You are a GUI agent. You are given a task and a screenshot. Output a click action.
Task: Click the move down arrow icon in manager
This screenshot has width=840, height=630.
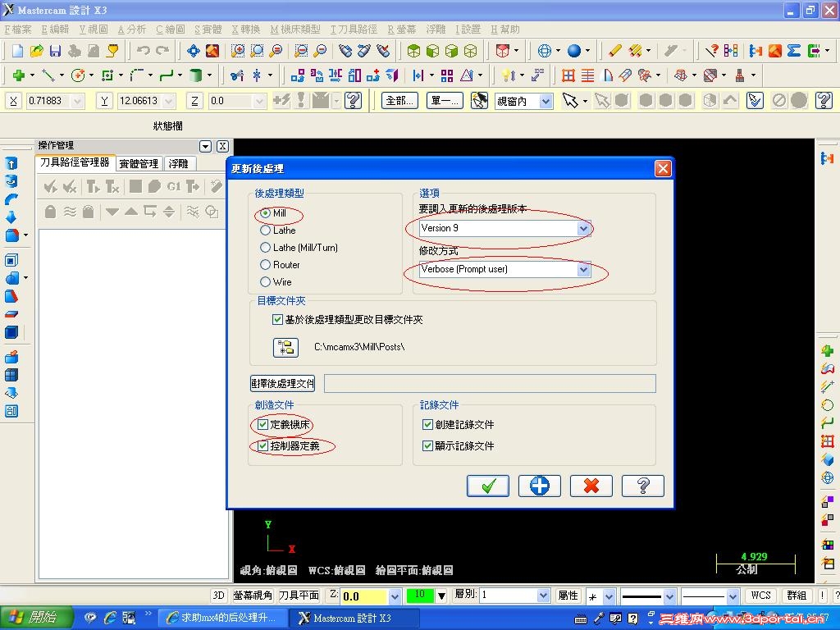click(x=112, y=212)
